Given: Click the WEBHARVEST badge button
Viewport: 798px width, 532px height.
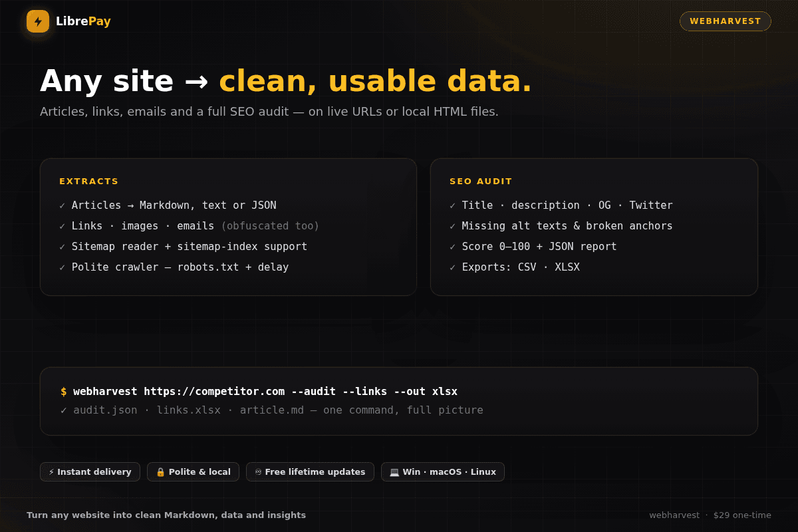Looking at the screenshot, I should 725,21.
